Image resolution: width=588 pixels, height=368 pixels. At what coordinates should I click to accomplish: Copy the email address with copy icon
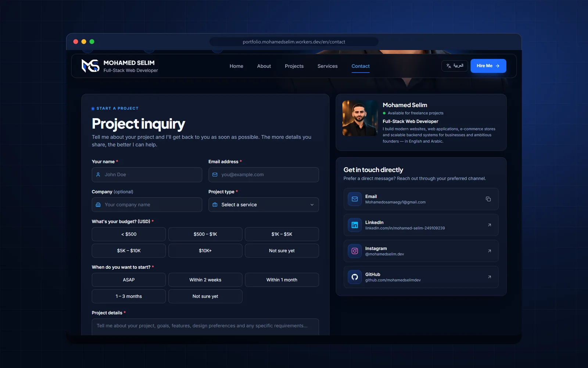coord(488,199)
